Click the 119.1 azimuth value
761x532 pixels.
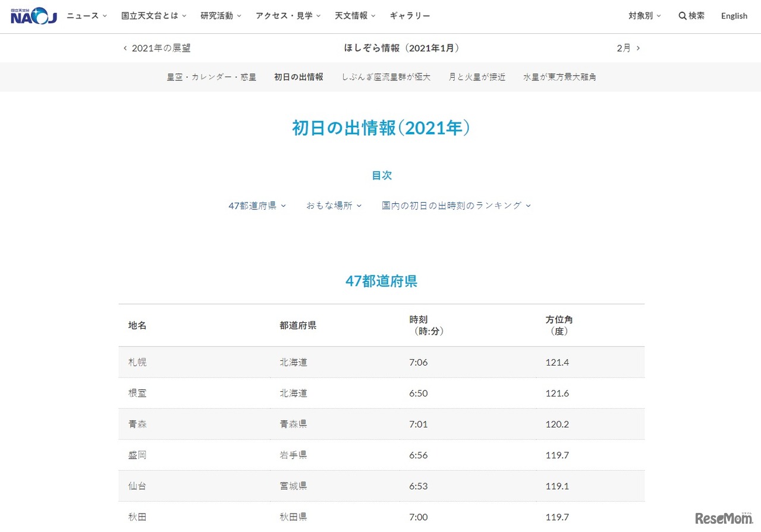tap(558, 486)
